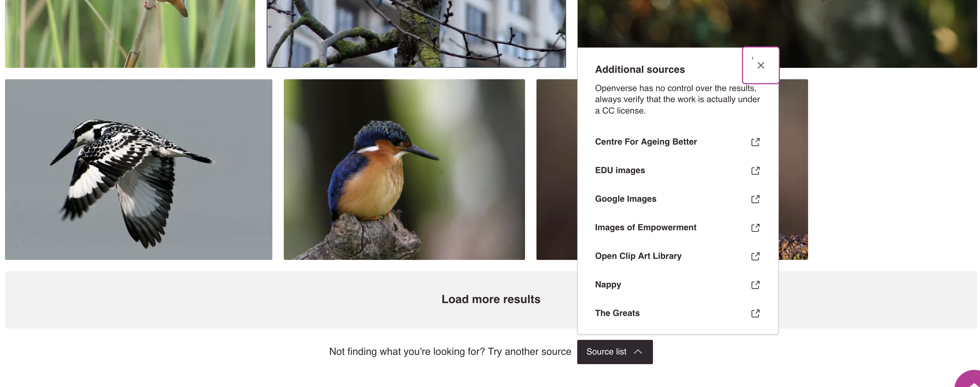
Task: Click external link icon beside Open Clip Art Library
Action: click(755, 256)
